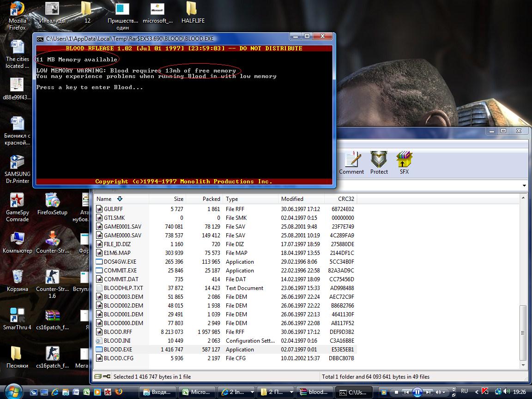Click Kaspersky tray icon

click(x=485, y=392)
